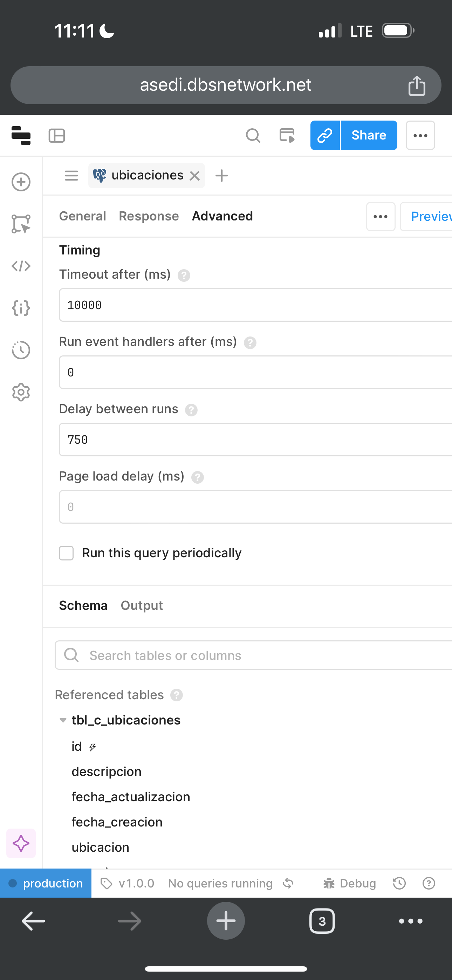Open the query list hamburger menu

tap(71, 176)
